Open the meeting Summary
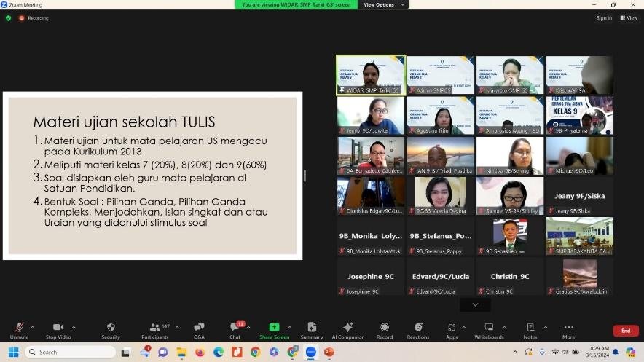This screenshot has width=644, height=362. tap(312, 331)
